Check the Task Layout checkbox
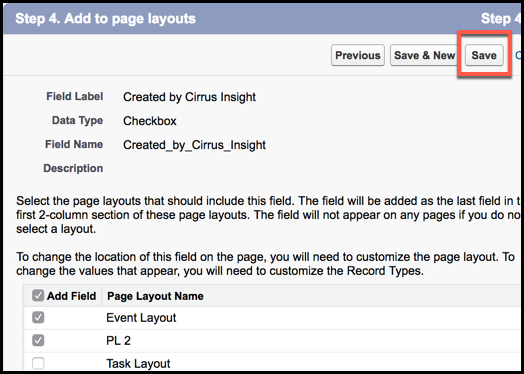 click(38, 363)
